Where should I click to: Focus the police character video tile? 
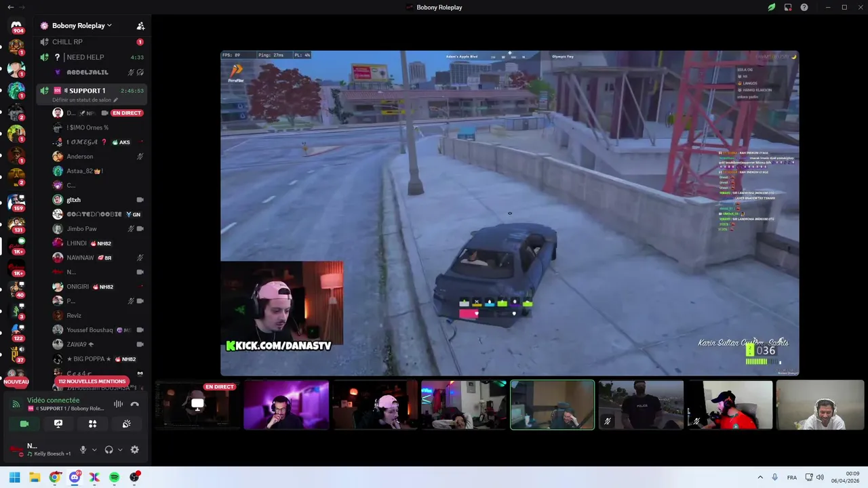coord(641,405)
